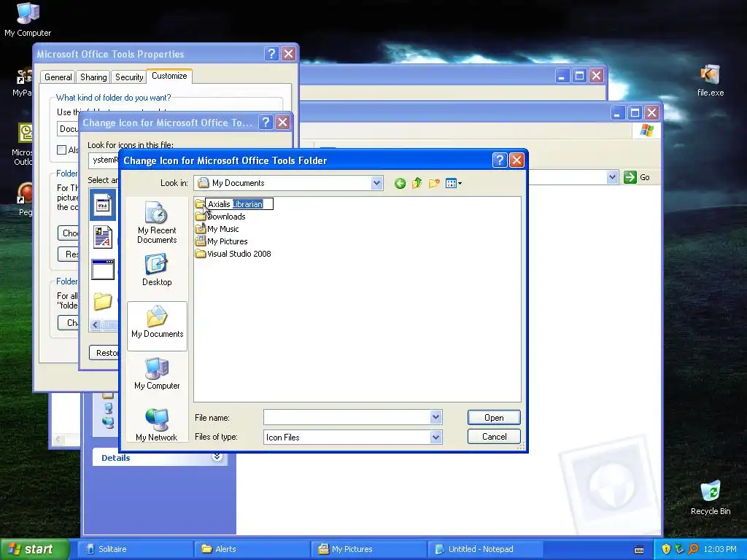The image size is (747, 560).
Task: Select the document icon in icon list
Action: pos(103,237)
